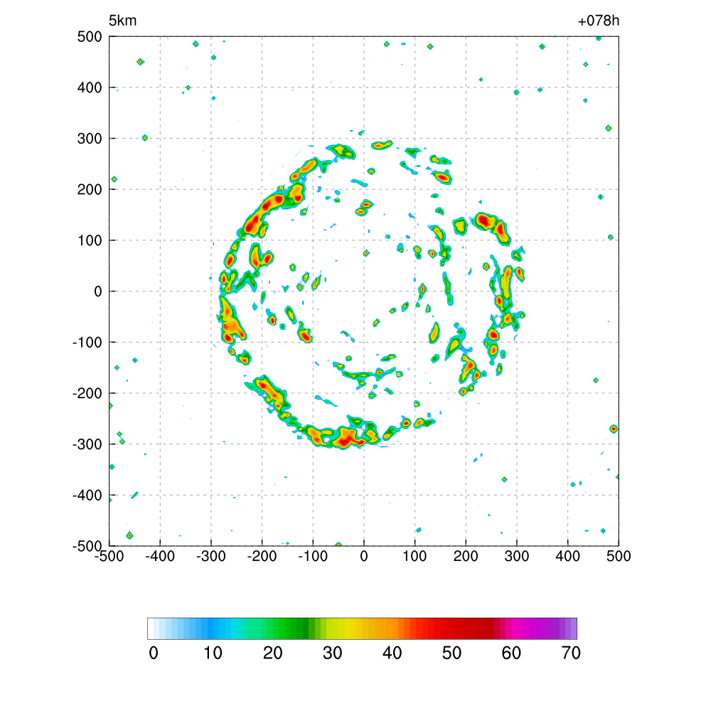Click the x-axis tick label "0"
The height and width of the screenshot is (728, 728).
pos(364,556)
